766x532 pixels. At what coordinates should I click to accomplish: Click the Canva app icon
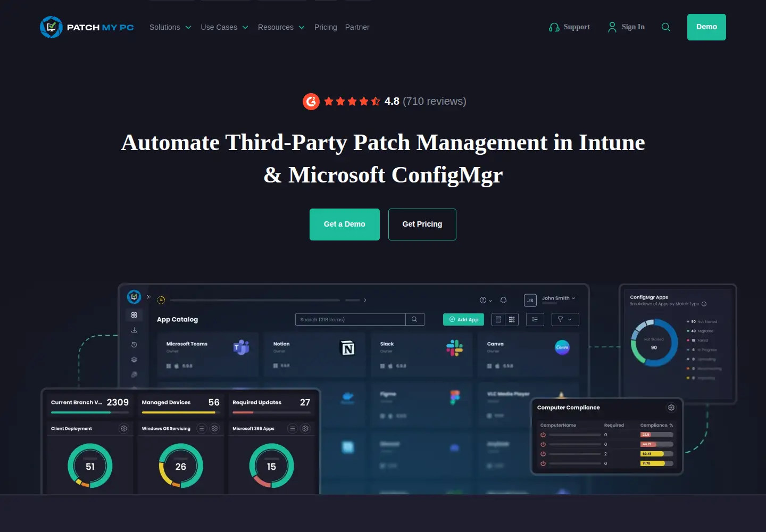(562, 347)
